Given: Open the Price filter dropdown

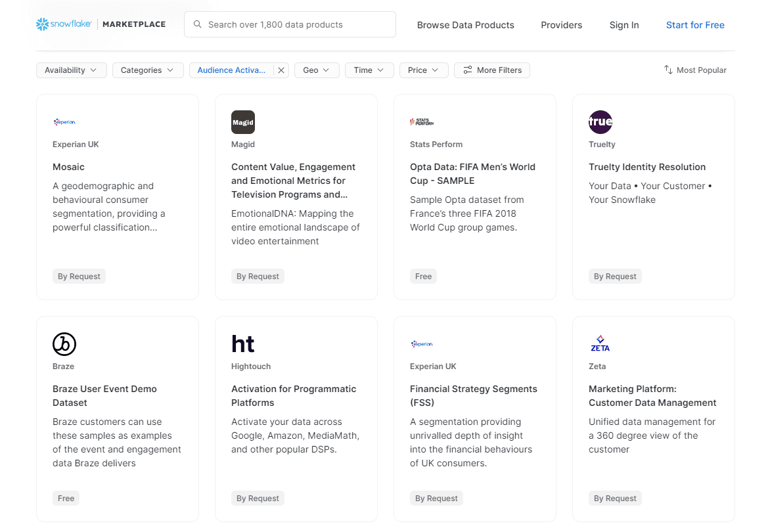Looking at the screenshot, I should [x=424, y=70].
